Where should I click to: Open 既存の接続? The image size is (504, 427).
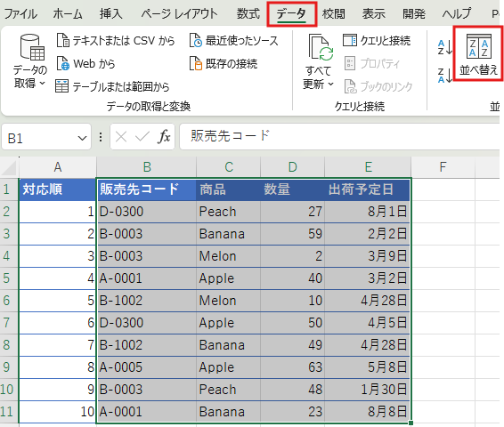(224, 63)
